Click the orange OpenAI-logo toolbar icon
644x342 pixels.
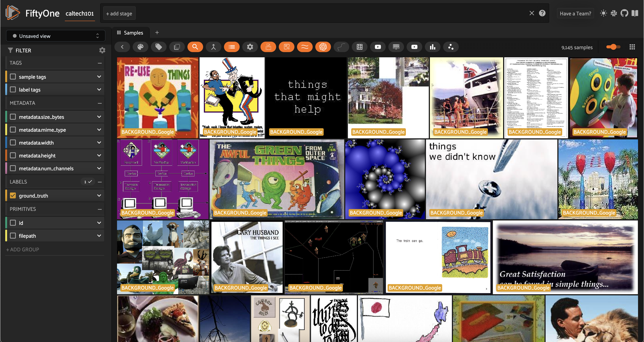click(x=323, y=47)
